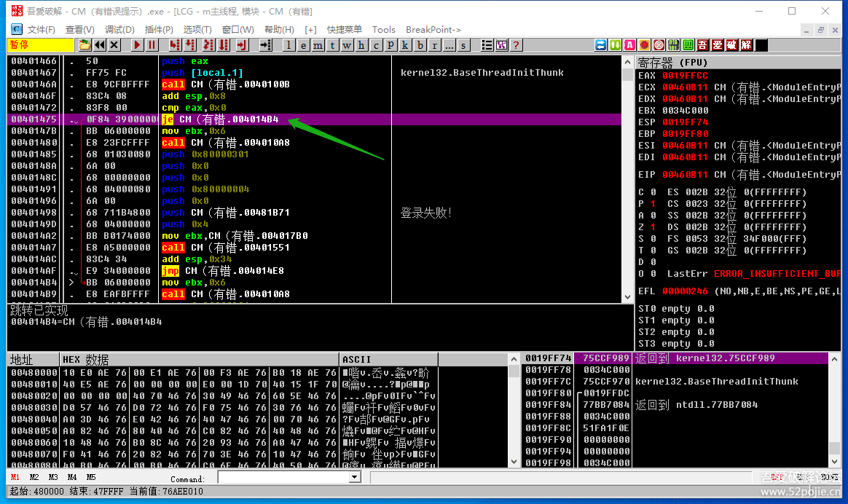Open breakpoints window with 'b' button
The image size is (848, 504).
pos(420,45)
